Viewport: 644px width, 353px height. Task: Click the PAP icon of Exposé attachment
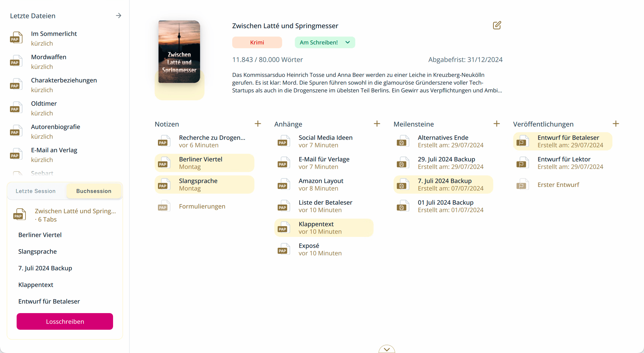[x=284, y=249]
